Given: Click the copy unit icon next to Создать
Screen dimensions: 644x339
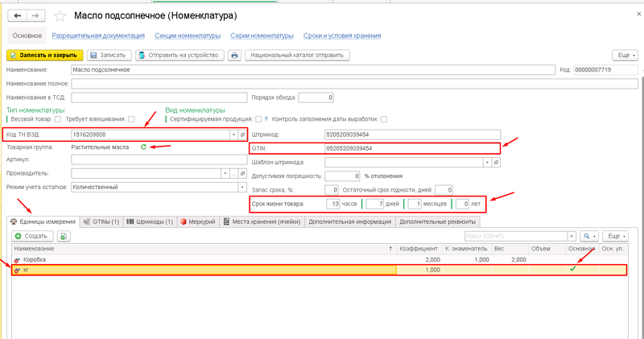Looking at the screenshot, I should click(64, 236).
